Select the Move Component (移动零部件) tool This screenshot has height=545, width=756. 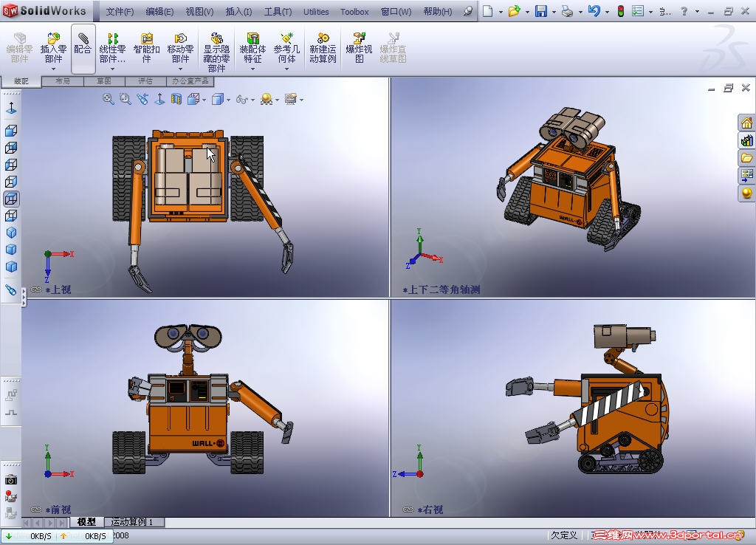pyautogui.click(x=180, y=38)
